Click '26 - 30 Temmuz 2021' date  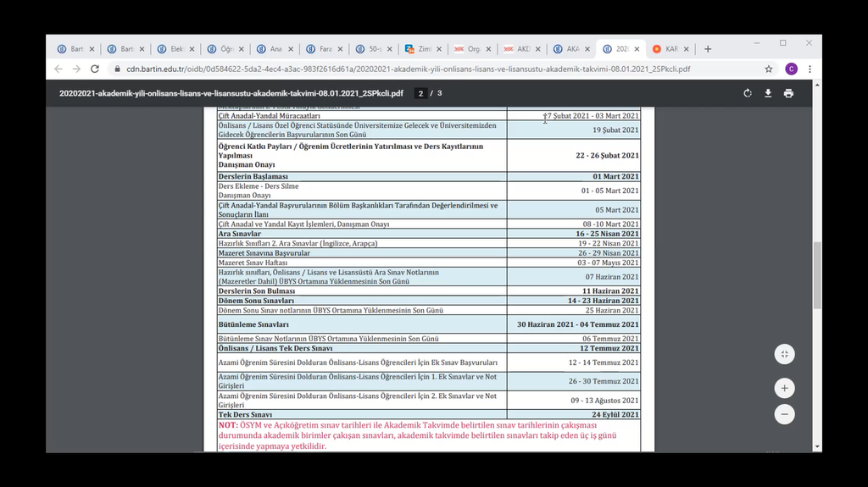click(x=604, y=381)
